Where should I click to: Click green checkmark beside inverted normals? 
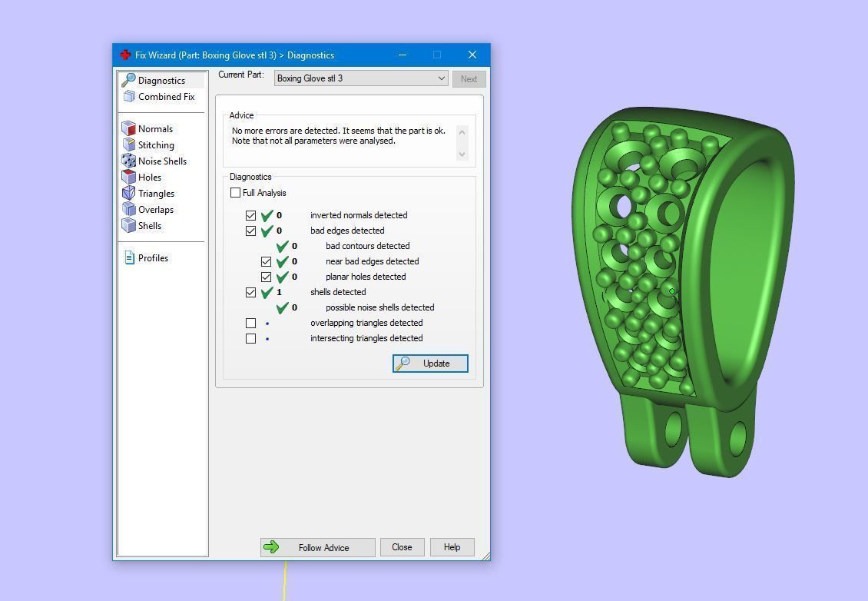click(267, 215)
